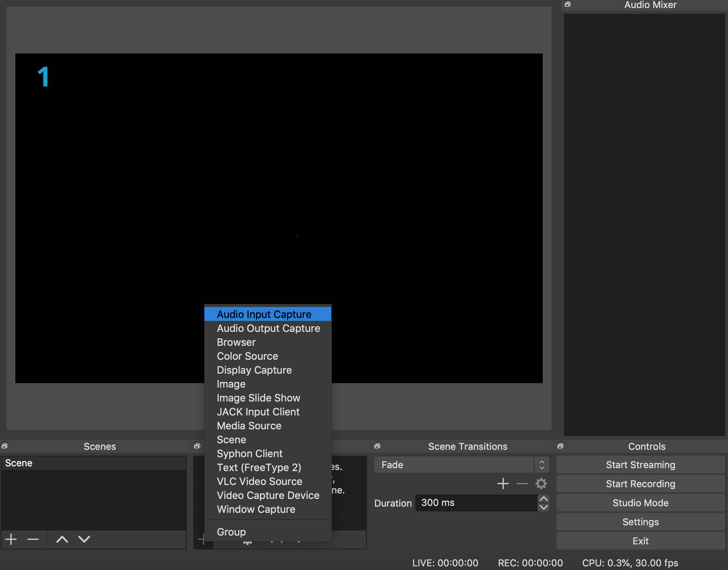
Task: Remove scene transition with minus icon
Action: 522,484
